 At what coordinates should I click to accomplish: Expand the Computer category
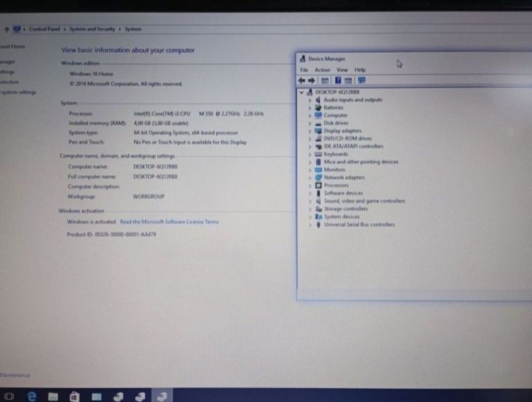pos(309,116)
